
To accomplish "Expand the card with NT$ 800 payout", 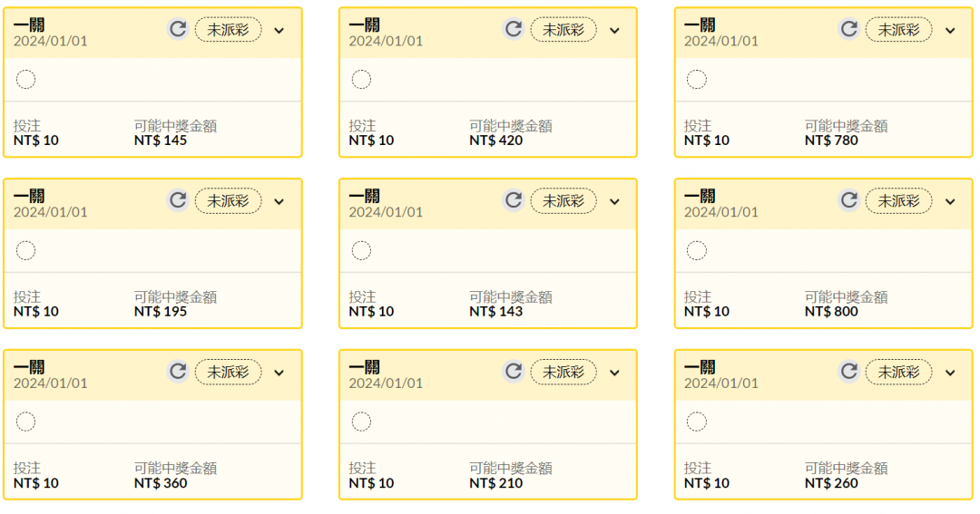I will [x=950, y=202].
